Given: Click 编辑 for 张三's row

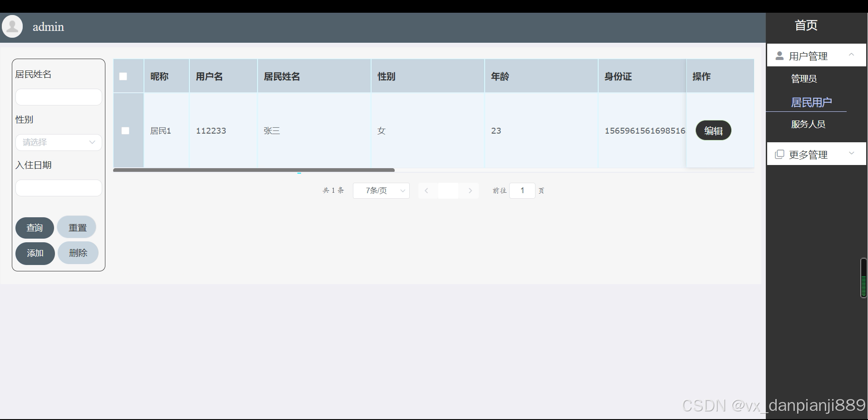Looking at the screenshot, I should pos(713,130).
